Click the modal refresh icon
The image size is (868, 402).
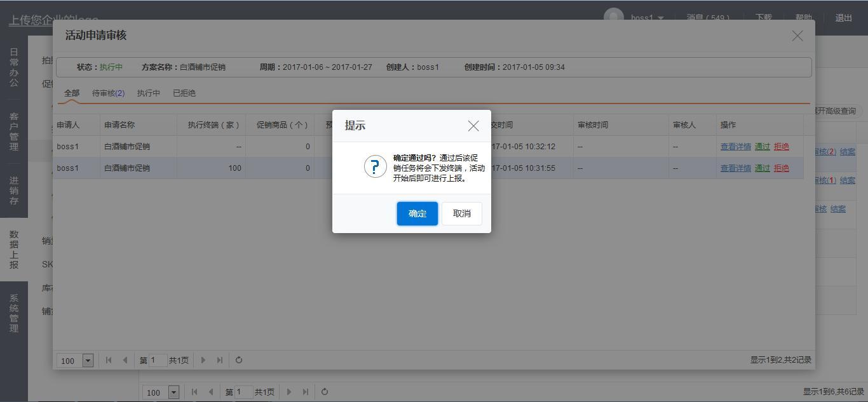point(239,360)
